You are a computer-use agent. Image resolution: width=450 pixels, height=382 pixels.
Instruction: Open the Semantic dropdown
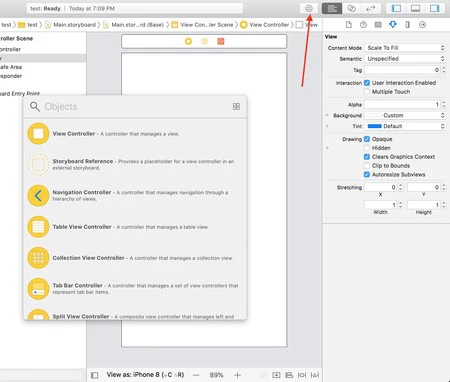coord(405,59)
